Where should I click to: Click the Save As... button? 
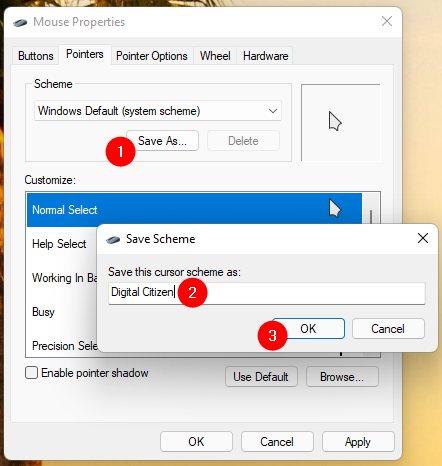(162, 141)
